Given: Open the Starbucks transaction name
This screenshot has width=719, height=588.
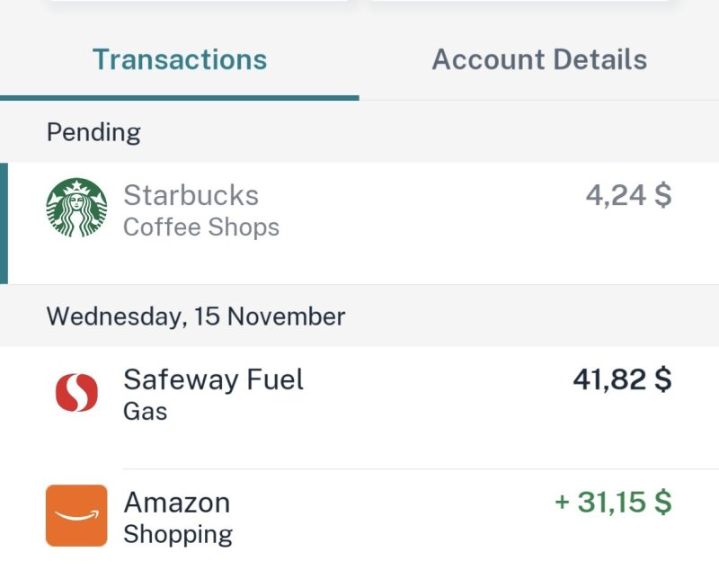Looking at the screenshot, I should pyautogui.click(x=191, y=195).
